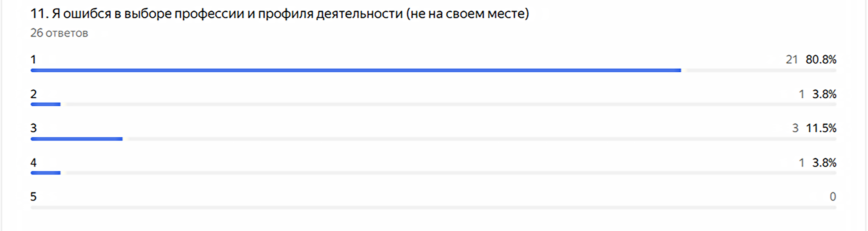This screenshot has height=231, width=868.
Task: Click the option label "2"
Action: [33, 94]
